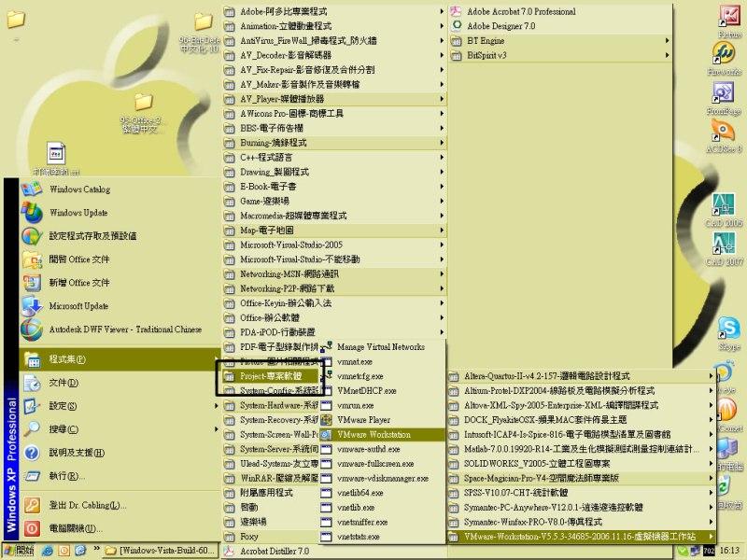This screenshot has width=747, height=560.
Task: Run vnetlib64.exe entry
Action: [x=382, y=493]
